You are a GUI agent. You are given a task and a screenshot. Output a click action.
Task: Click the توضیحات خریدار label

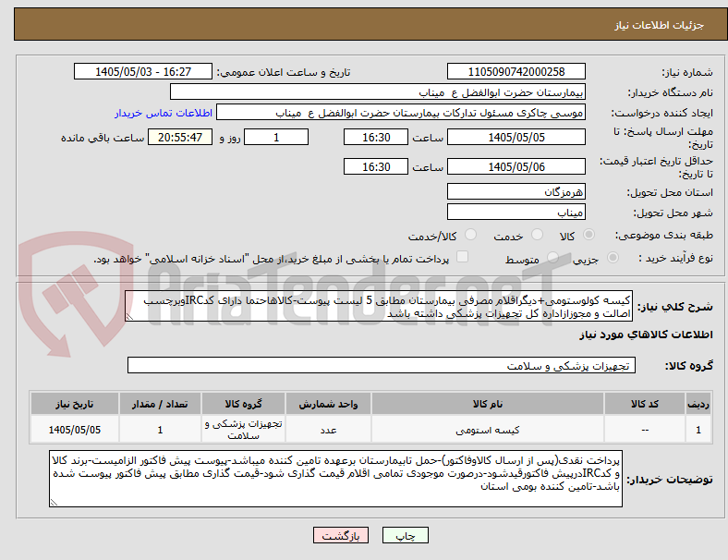(x=670, y=480)
